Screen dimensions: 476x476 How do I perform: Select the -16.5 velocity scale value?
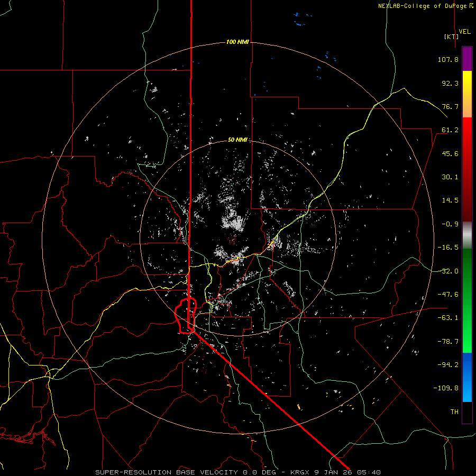click(448, 248)
